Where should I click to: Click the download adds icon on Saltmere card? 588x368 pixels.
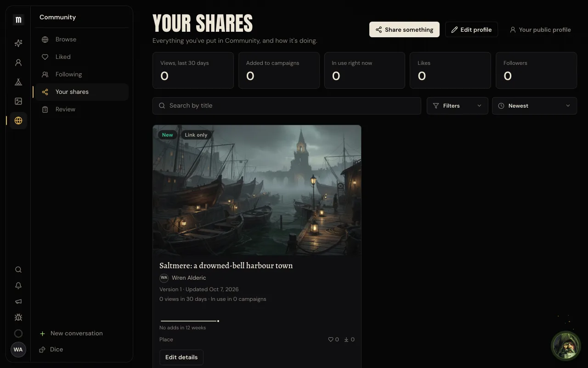pyautogui.click(x=346, y=339)
